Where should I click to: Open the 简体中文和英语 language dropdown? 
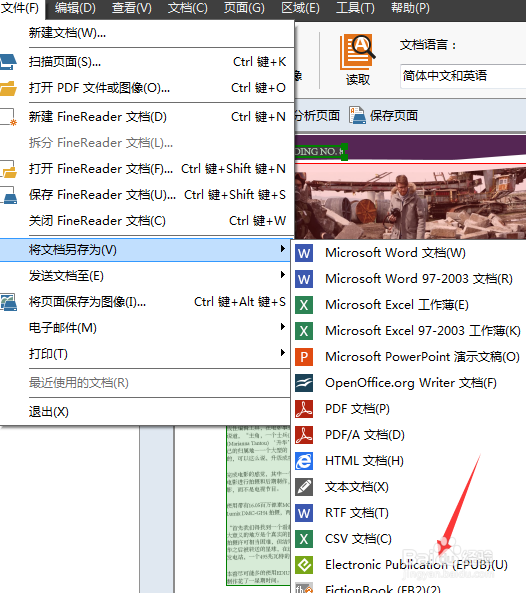point(463,76)
